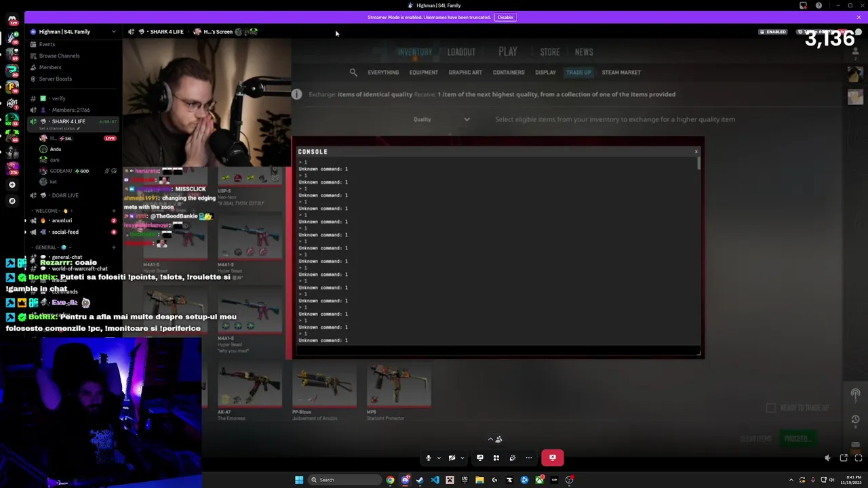
Task: Open the Discord help question icon
Action: (x=818, y=5)
